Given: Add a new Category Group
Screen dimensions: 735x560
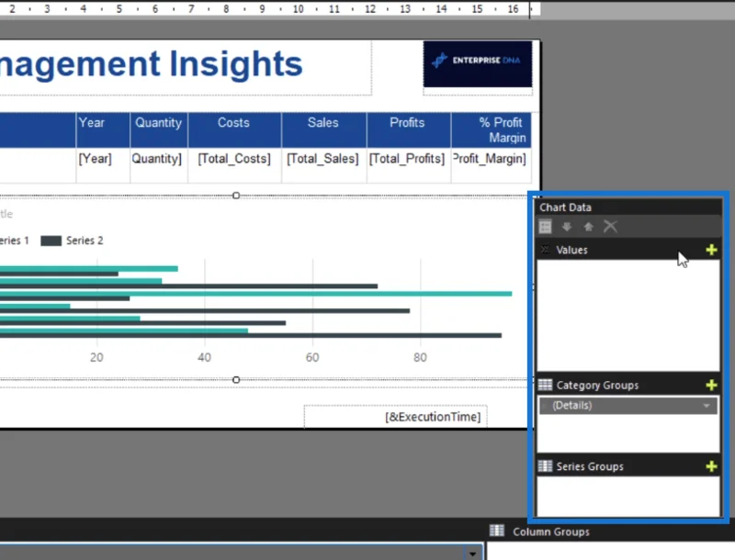Looking at the screenshot, I should (711, 386).
